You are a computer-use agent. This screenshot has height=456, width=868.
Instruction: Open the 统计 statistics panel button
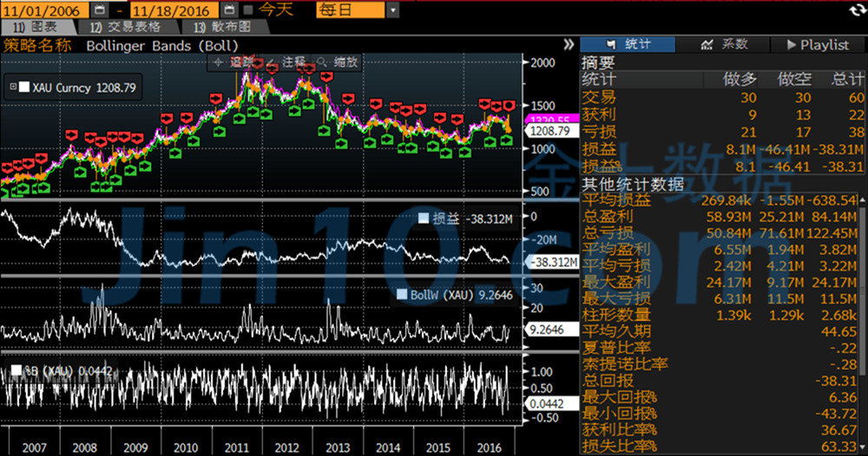click(628, 44)
